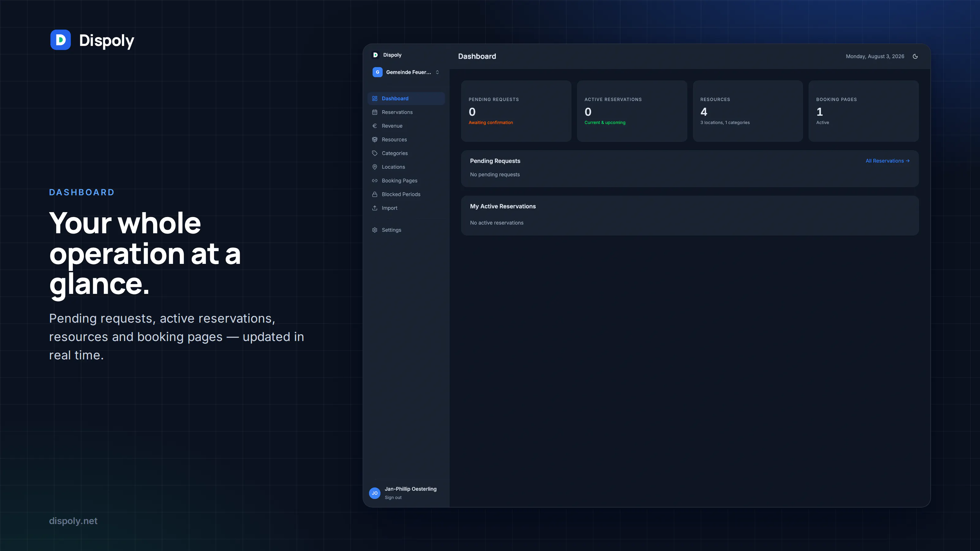The width and height of the screenshot is (980, 551).
Task: Open the Resources stat card showing 4
Action: click(748, 111)
